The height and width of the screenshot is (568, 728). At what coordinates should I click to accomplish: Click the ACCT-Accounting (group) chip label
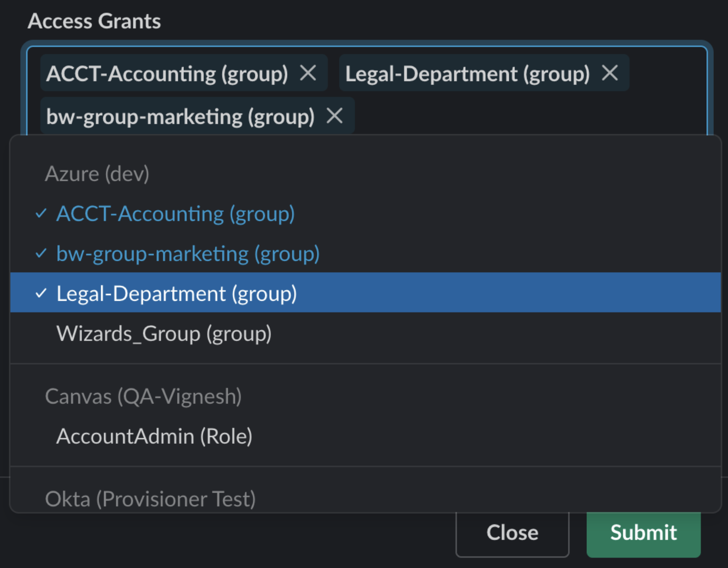pyautogui.click(x=167, y=74)
